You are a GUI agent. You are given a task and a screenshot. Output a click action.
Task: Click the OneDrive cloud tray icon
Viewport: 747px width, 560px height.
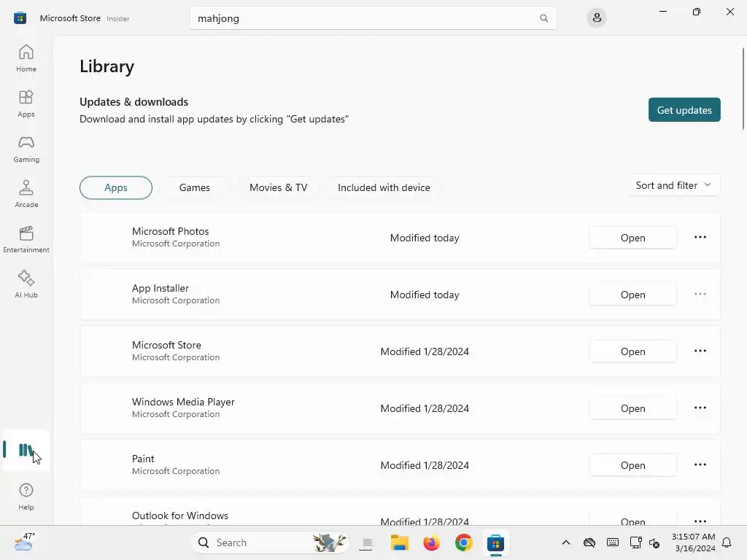(589, 542)
